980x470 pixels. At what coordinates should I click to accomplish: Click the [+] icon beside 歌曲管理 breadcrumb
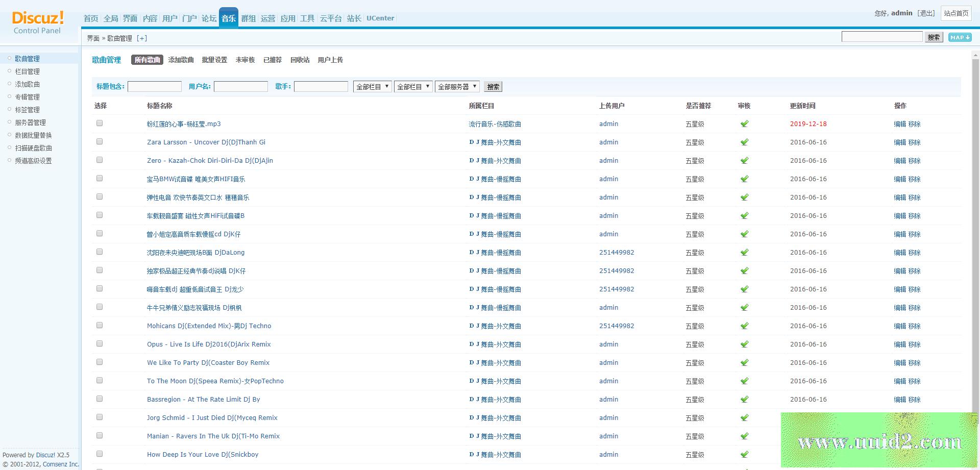142,38
